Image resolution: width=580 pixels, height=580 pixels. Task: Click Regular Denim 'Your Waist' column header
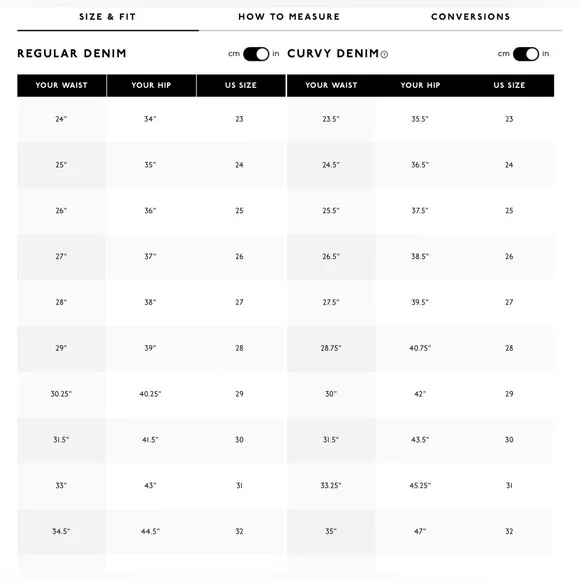[62, 85]
